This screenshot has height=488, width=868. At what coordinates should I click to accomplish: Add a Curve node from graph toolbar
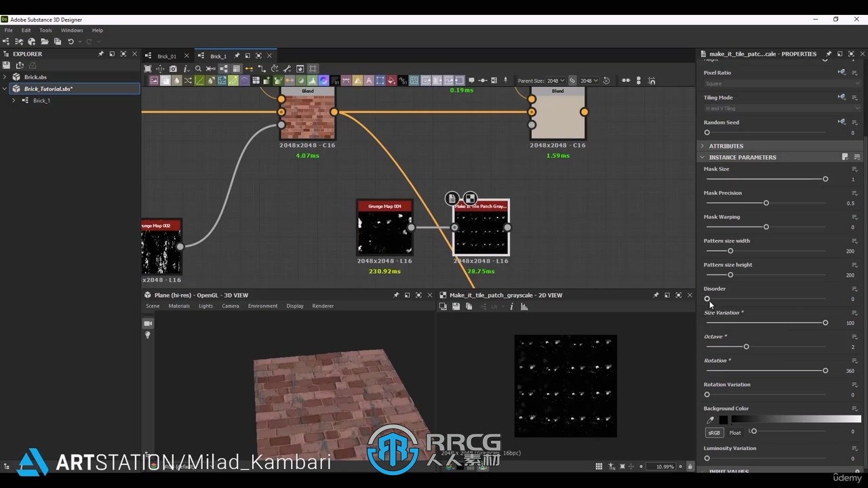199,81
